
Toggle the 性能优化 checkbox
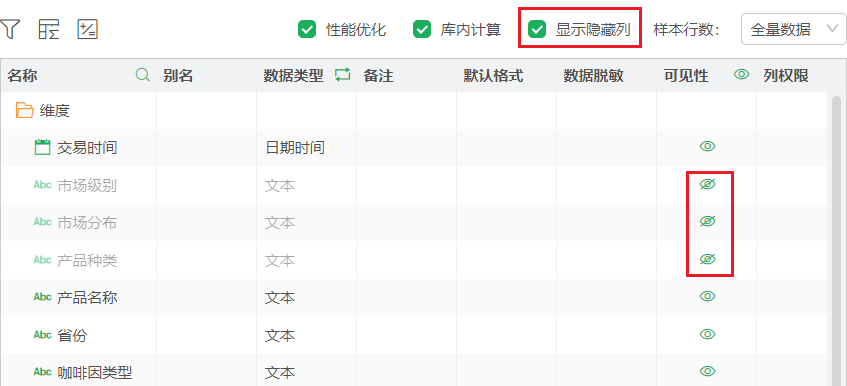pyautogui.click(x=307, y=29)
